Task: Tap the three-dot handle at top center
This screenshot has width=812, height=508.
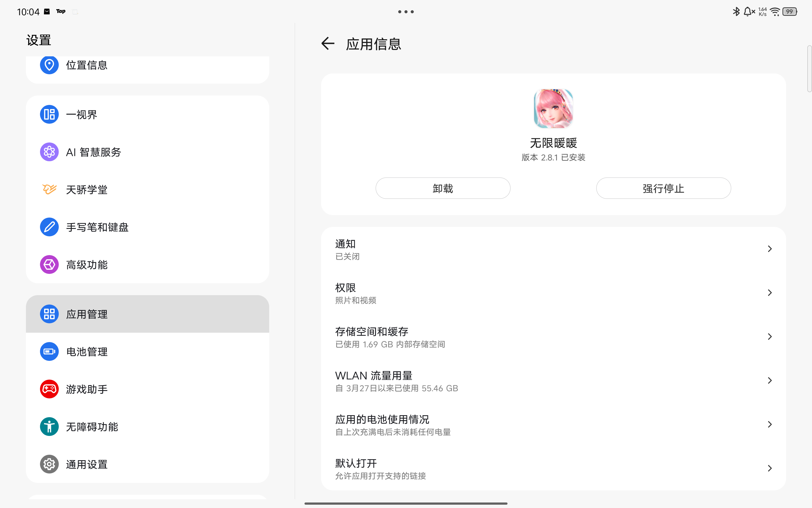Action: pos(406,12)
